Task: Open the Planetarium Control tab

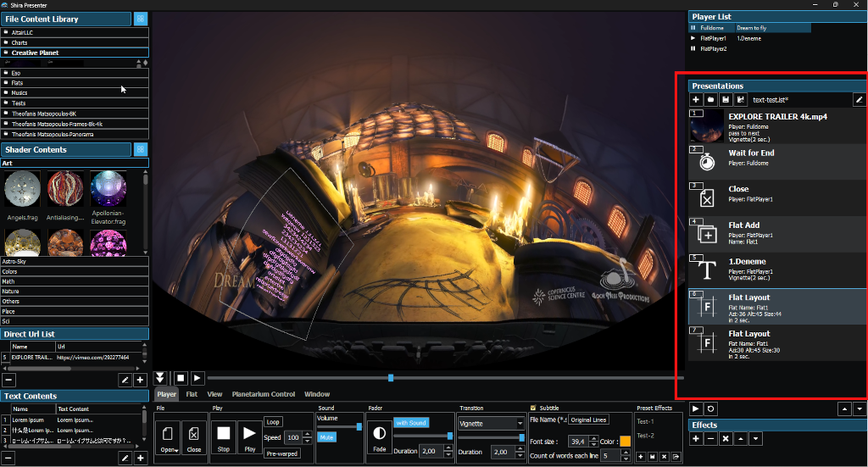Action: pos(264,394)
